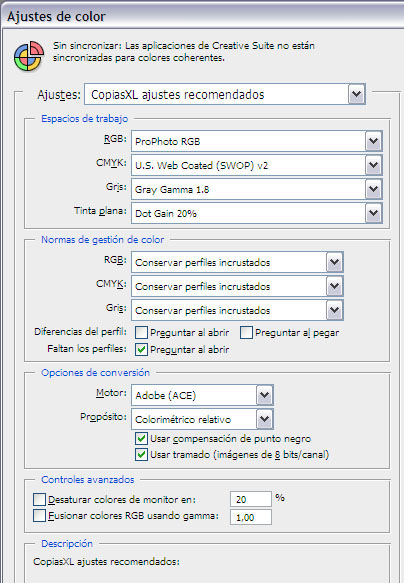This screenshot has height=583, width=404.
Task: Uncheck Preguntar al abrir for Faltan los perfiles
Action: (141, 350)
